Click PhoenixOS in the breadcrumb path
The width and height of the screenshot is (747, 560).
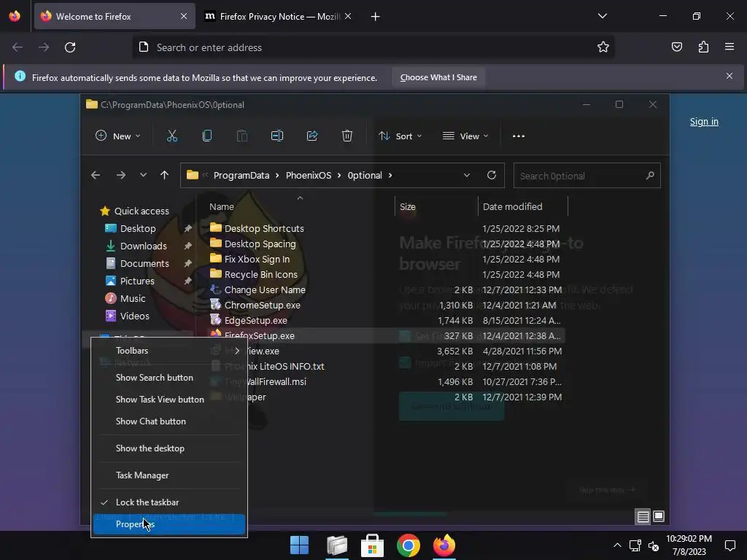click(309, 175)
